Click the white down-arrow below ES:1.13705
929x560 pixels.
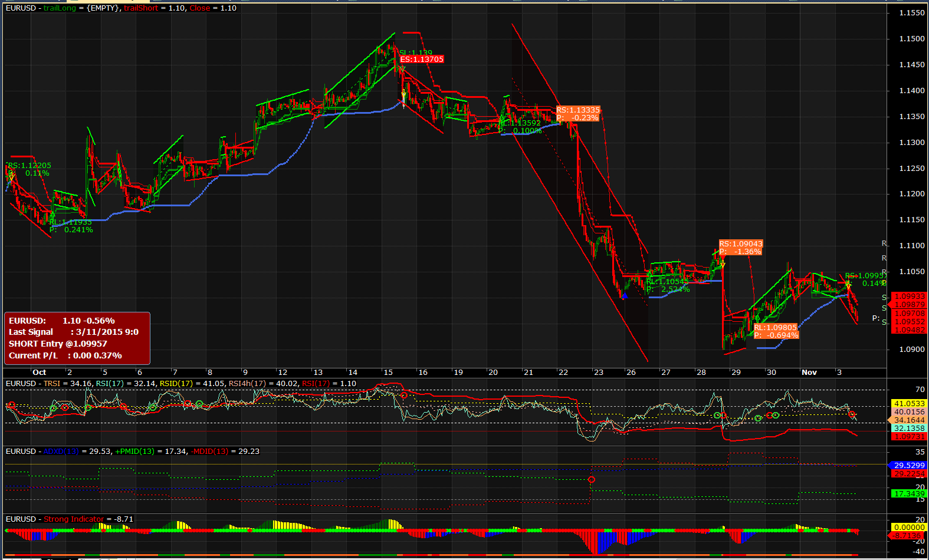click(x=403, y=94)
